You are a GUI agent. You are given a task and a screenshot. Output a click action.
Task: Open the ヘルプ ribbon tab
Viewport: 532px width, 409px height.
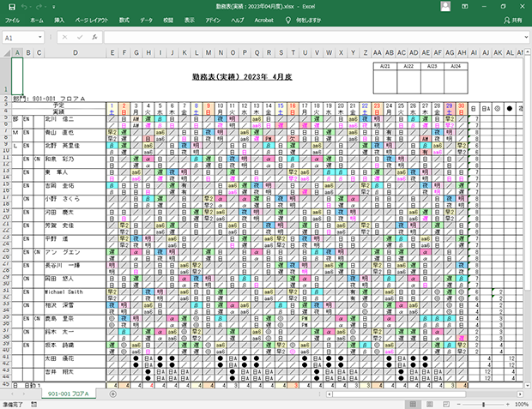pos(237,21)
